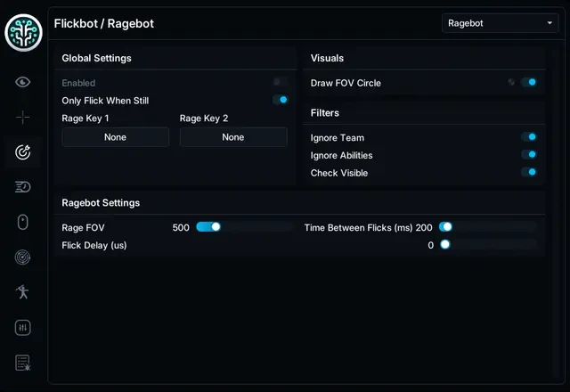Click the Rage Key 2 None button
The width and height of the screenshot is (570, 392).
coord(233,137)
